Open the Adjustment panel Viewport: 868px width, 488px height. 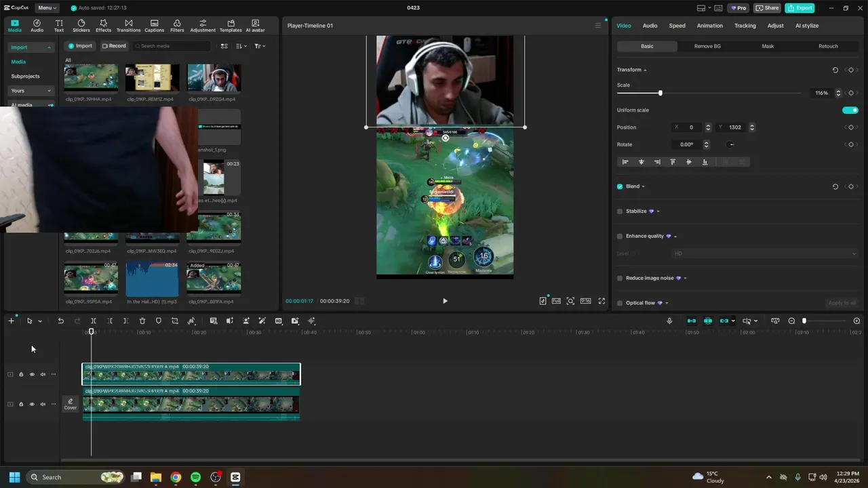pyautogui.click(x=203, y=26)
